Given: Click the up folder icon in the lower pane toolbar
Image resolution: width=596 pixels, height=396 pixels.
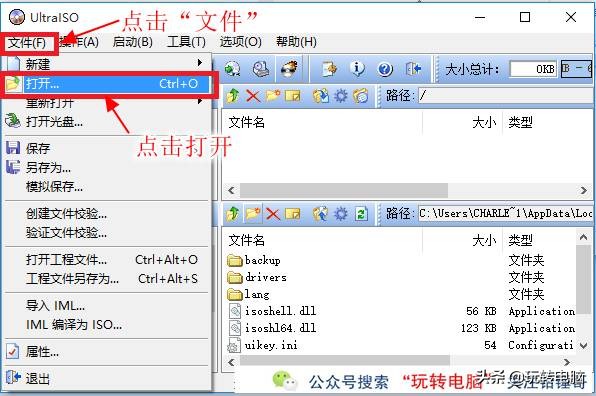Looking at the screenshot, I should [233, 214].
